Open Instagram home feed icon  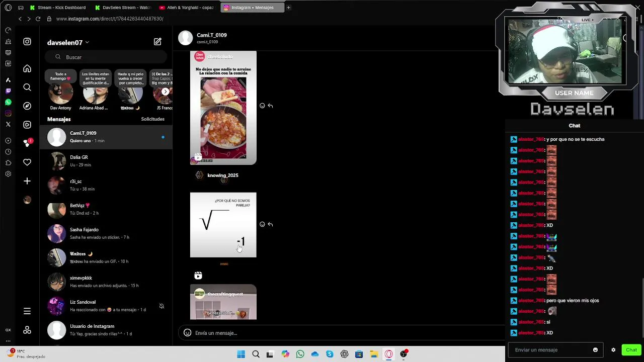(x=27, y=69)
